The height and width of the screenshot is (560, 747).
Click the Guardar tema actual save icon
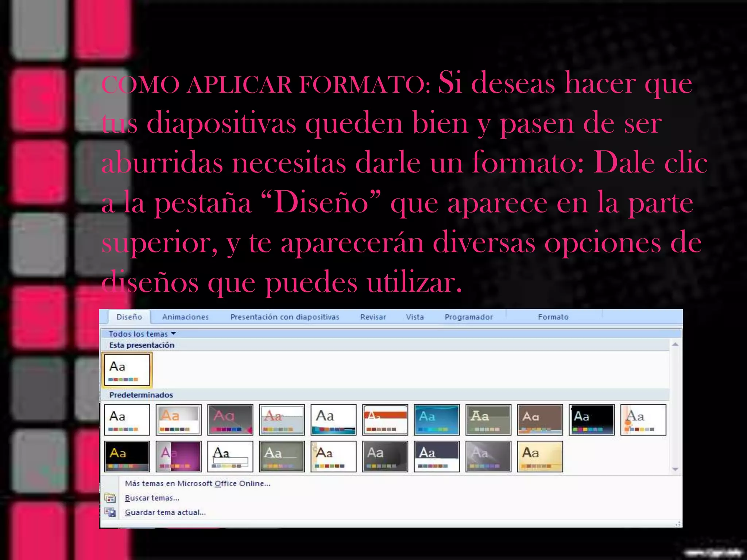(110, 512)
